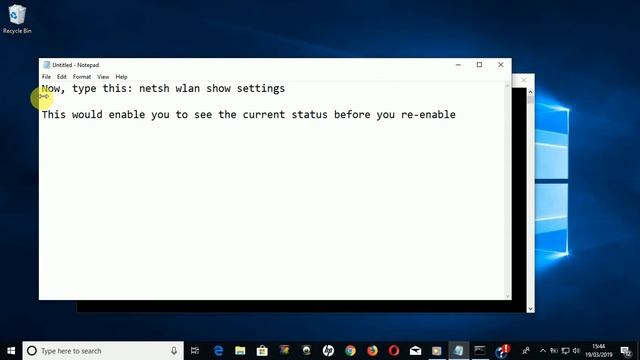Click the word 'current' in Notepad text
The width and height of the screenshot is (640, 360).
264,115
